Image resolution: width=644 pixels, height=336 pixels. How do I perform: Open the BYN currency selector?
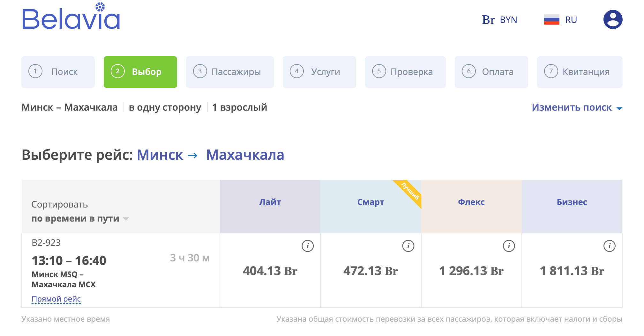tap(499, 20)
